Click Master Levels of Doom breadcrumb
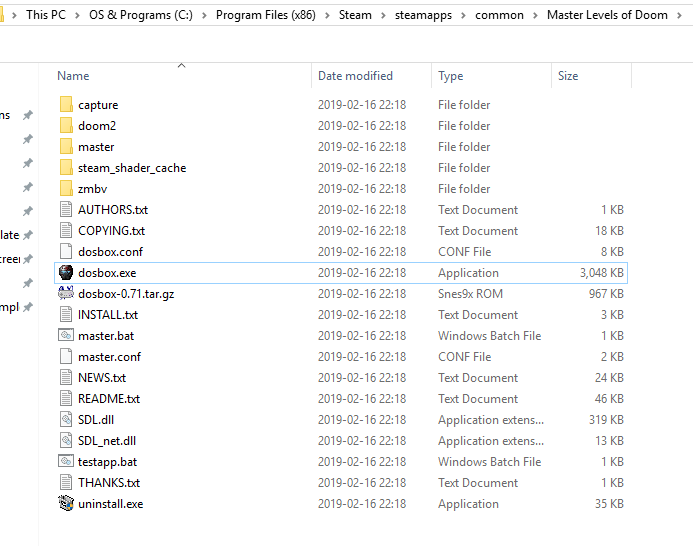 (607, 15)
